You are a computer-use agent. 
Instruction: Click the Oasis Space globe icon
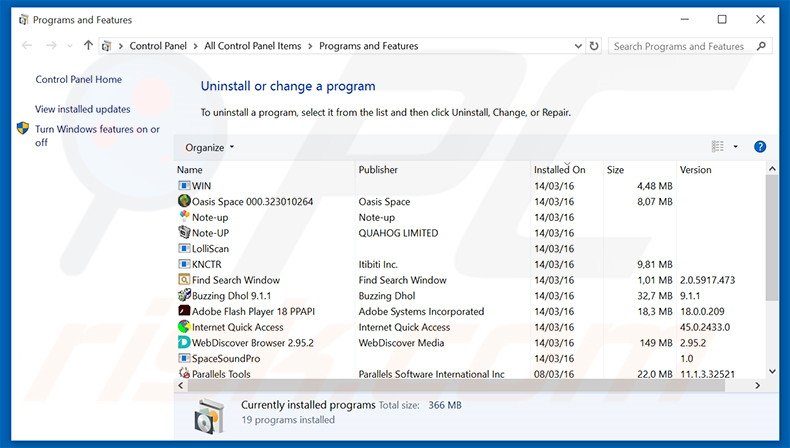point(184,201)
